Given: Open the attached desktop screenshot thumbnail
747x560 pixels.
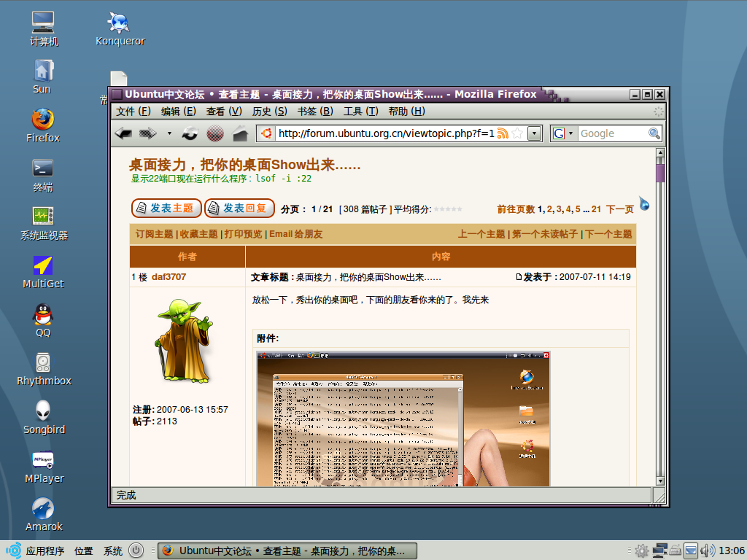Looking at the screenshot, I should pos(403,419).
